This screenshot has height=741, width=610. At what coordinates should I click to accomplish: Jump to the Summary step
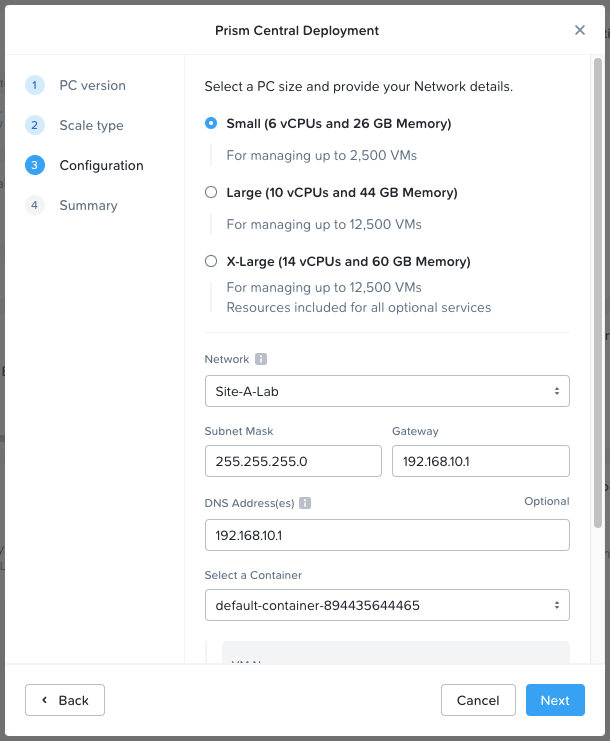click(x=88, y=205)
